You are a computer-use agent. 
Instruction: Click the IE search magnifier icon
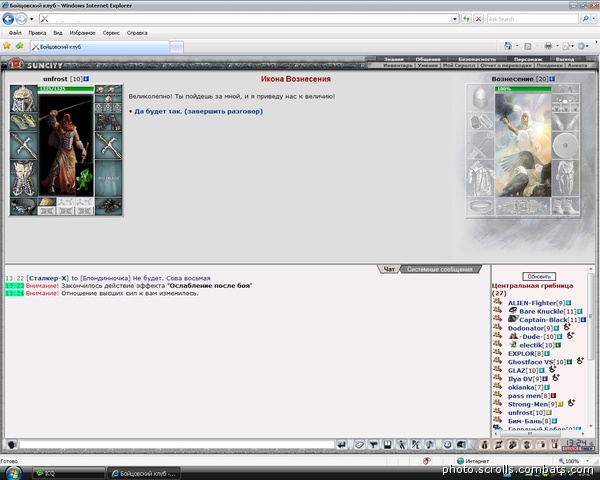coord(585,19)
